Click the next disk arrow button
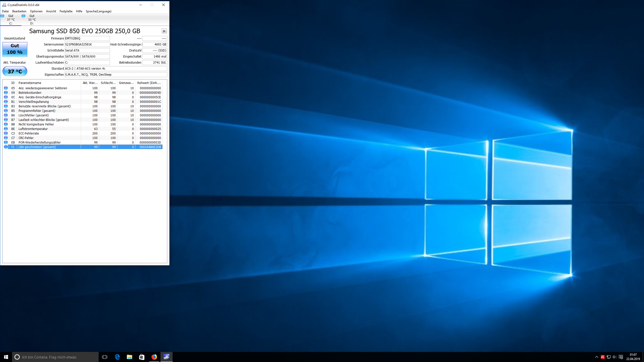Viewport: 644px width, 362px height. point(164,31)
